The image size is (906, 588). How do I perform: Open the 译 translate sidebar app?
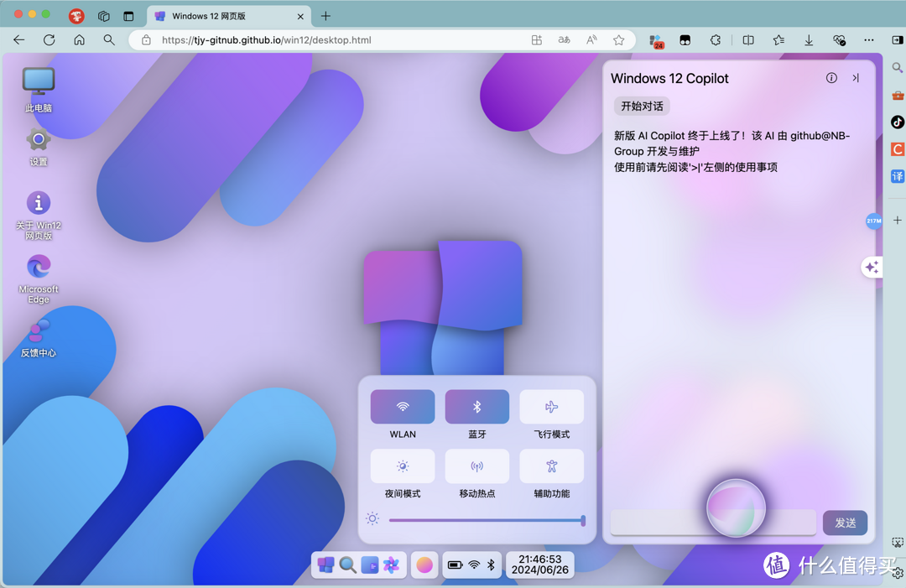point(898,176)
